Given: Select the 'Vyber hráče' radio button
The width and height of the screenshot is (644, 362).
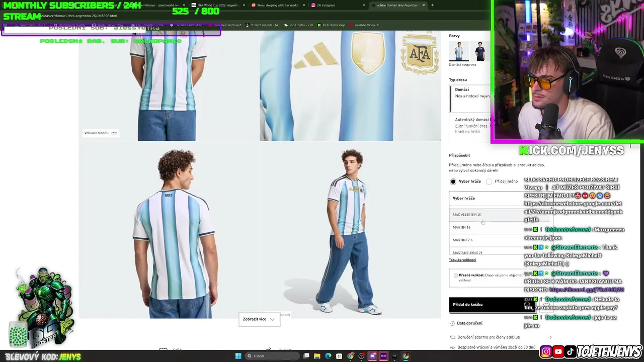Looking at the screenshot, I should point(453,182).
